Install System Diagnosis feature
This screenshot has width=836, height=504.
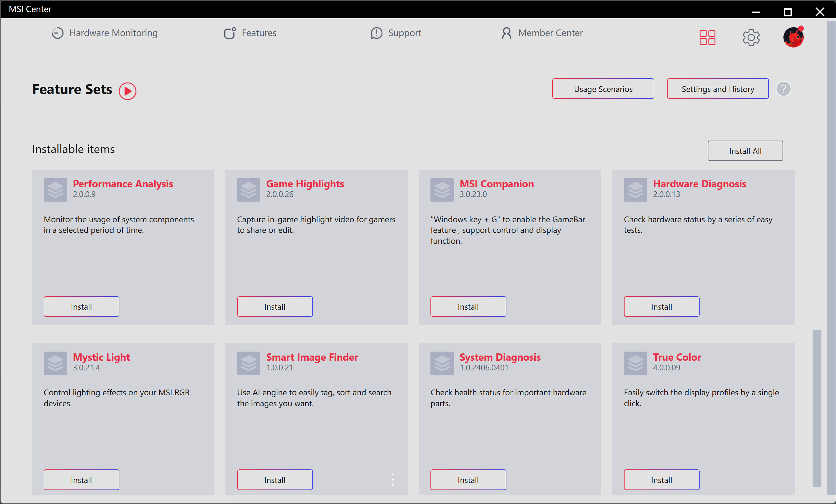pos(468,480)
